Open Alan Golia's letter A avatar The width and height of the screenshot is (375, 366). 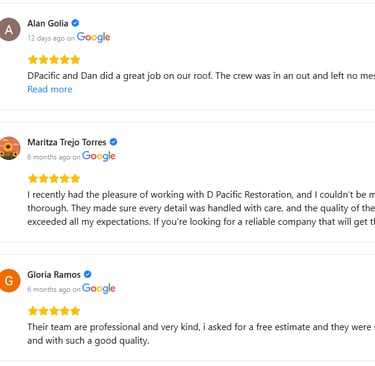9,30
